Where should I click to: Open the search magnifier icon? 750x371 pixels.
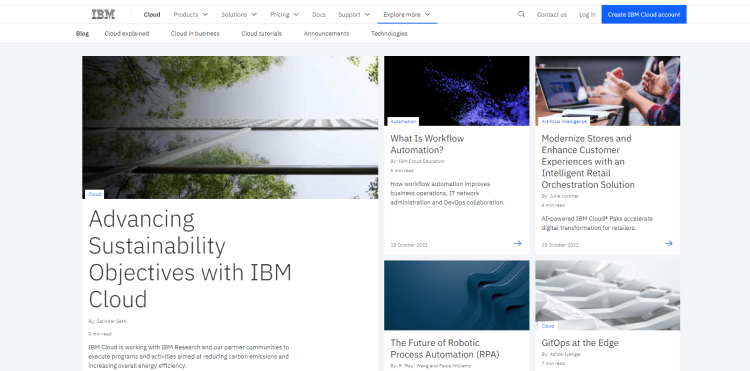point(521,14)
